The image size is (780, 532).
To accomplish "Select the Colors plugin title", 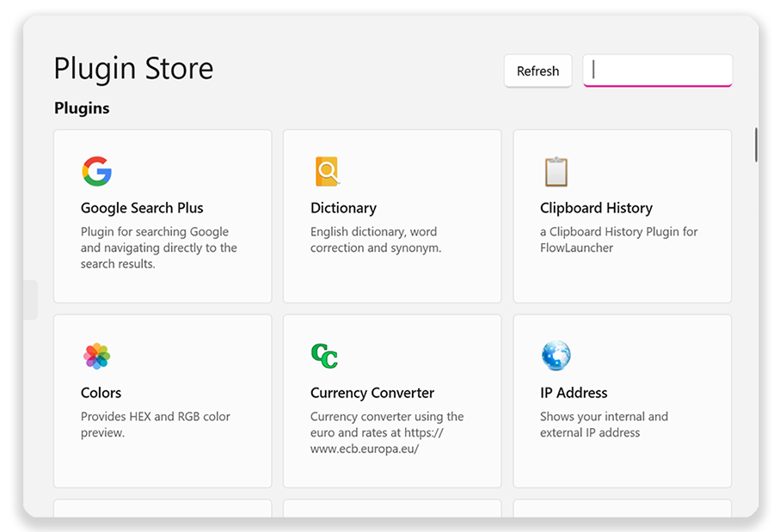I will tap(101, 393).
